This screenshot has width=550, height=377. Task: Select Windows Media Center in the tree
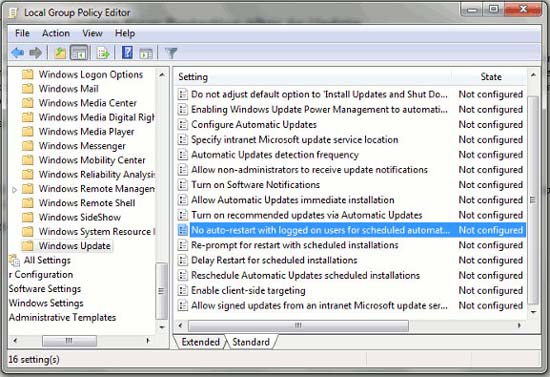point(88,103)
